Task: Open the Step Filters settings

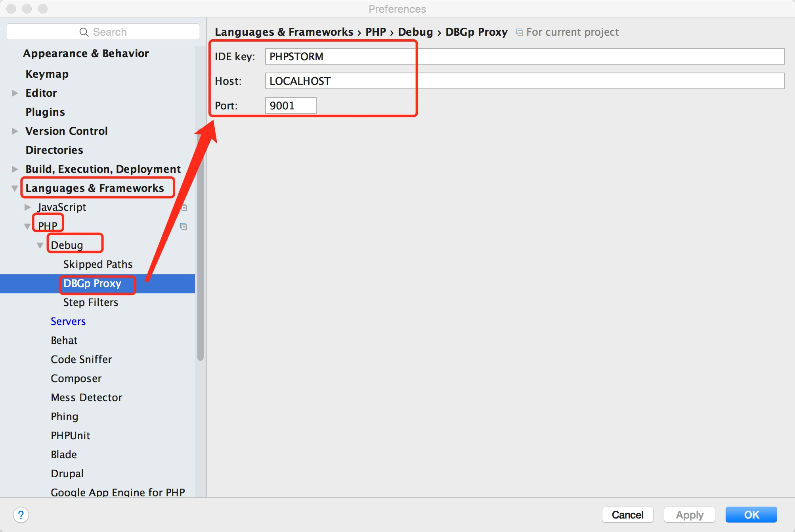Action: (x=91, y=302)
